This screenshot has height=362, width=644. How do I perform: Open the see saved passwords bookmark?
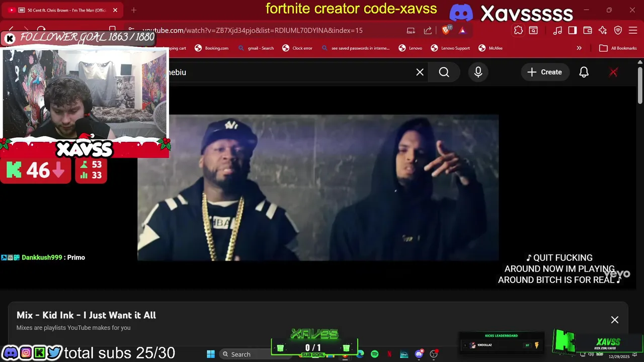(356, 48)
